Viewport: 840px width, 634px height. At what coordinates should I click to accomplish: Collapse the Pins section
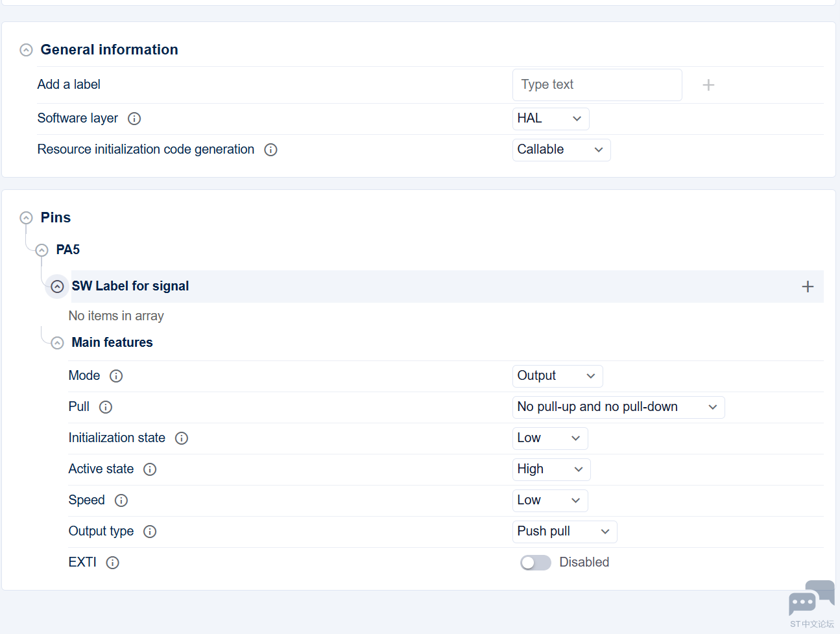[26, 218]
